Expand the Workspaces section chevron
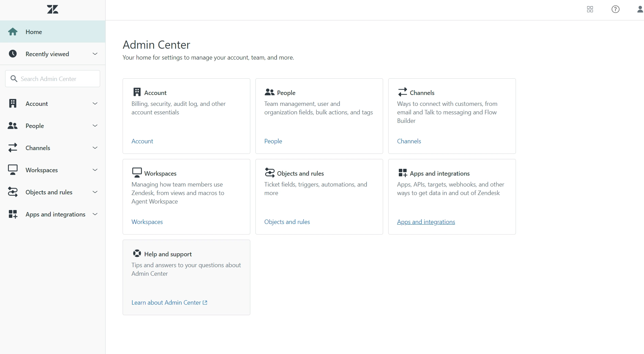The height and width of the screenshot is (354, 644). (x=95, y=170)
